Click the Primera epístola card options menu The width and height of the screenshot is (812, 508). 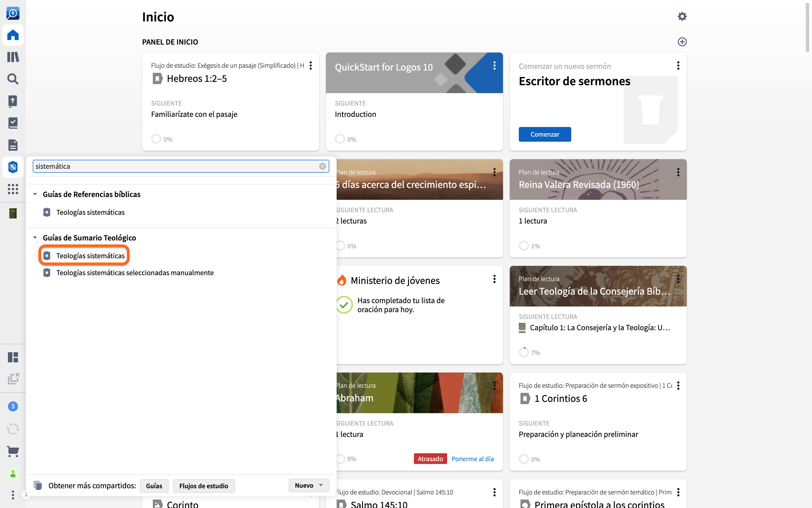(x=678, y=492)
